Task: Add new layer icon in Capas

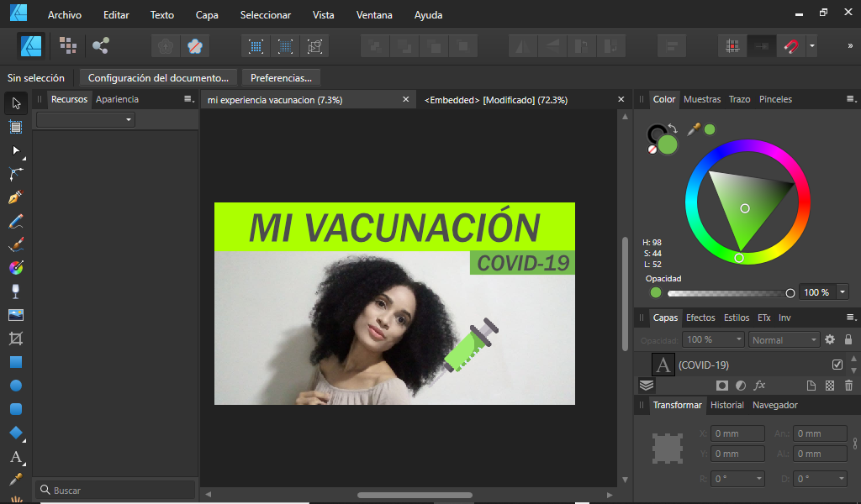Action: point(811,386)
